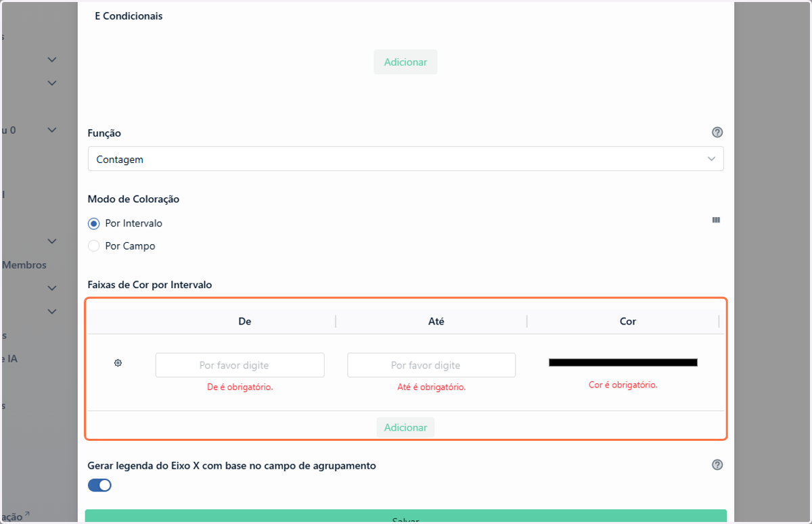812x524 pixels.
Task: Click the 'Até é obrigatório.' error message
Action: [x=431, y=387]
